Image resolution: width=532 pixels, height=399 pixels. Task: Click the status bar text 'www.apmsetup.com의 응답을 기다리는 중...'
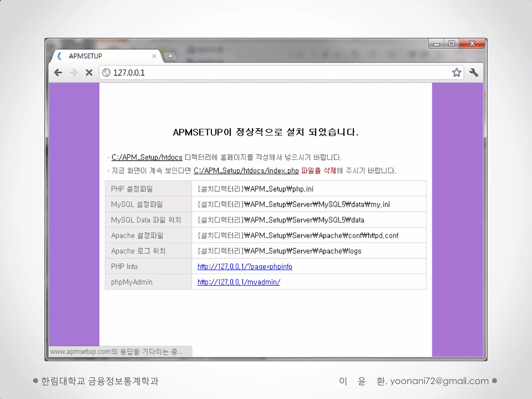click(x=116, y=352)
